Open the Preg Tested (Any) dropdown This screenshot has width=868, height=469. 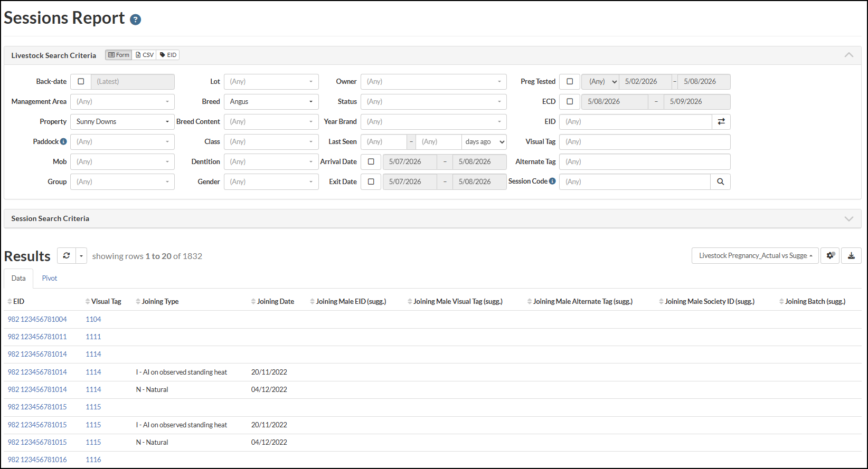point(600,82)
